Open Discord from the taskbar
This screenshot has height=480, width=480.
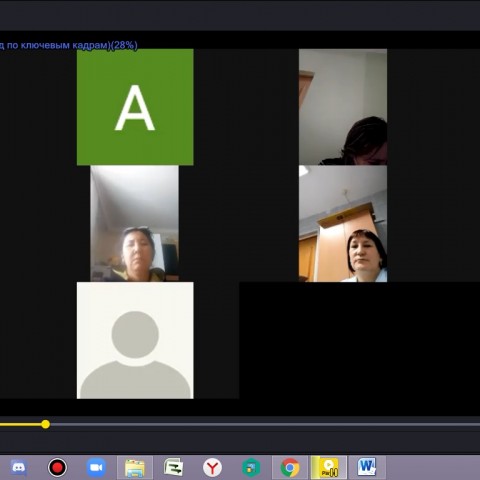19,468
